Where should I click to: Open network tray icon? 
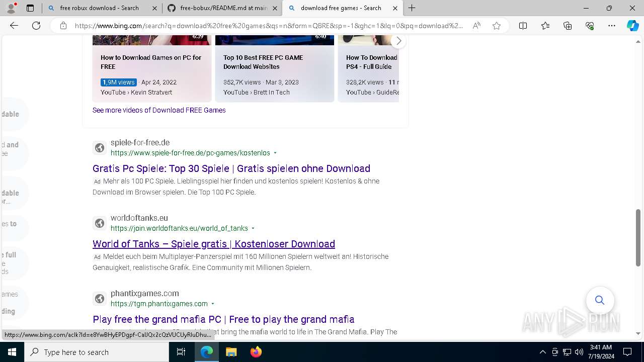(x=567, y=352)
